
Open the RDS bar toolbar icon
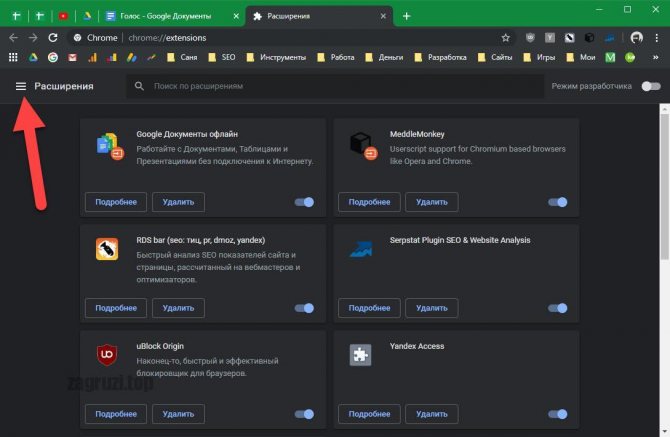click(570, 38)
